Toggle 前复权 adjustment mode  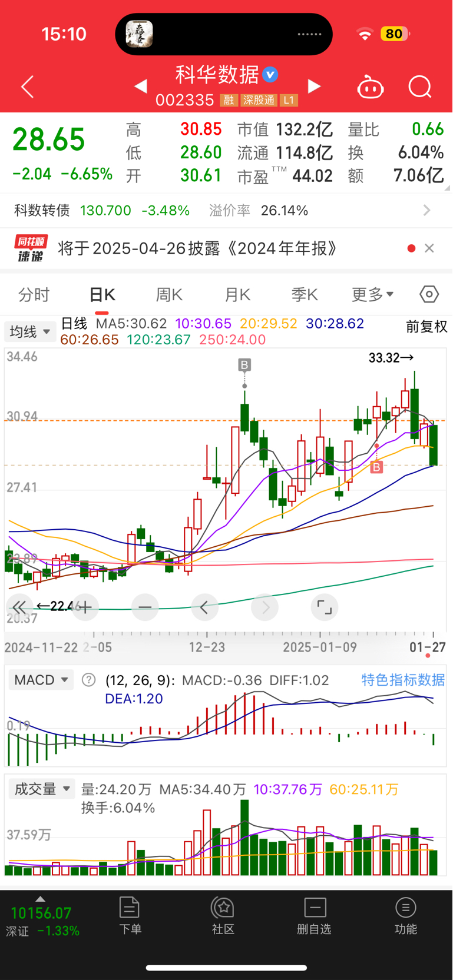[426, 327]
